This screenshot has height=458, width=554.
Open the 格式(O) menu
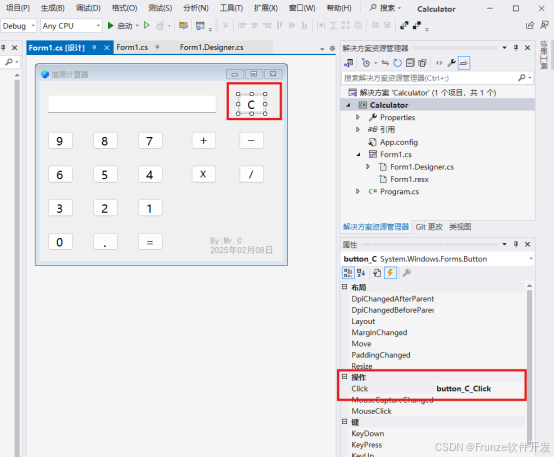point(124,8)
